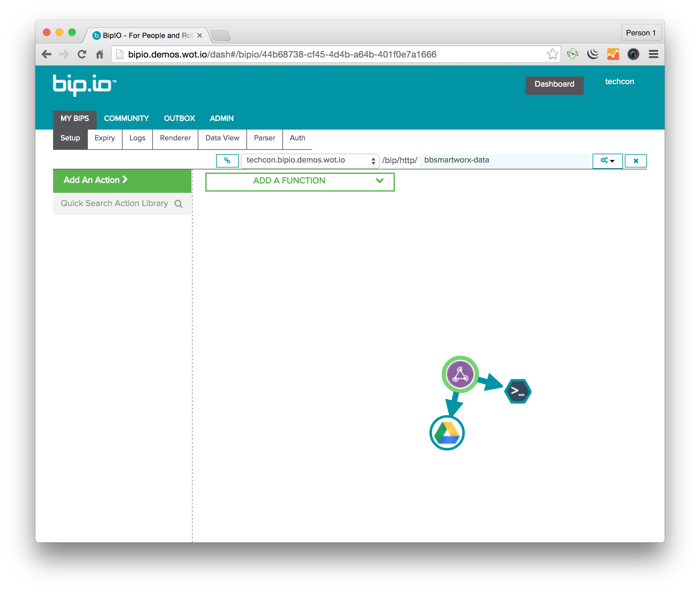
Task: Click the bookmark/star icon in address bar
Action: (552, 54)
